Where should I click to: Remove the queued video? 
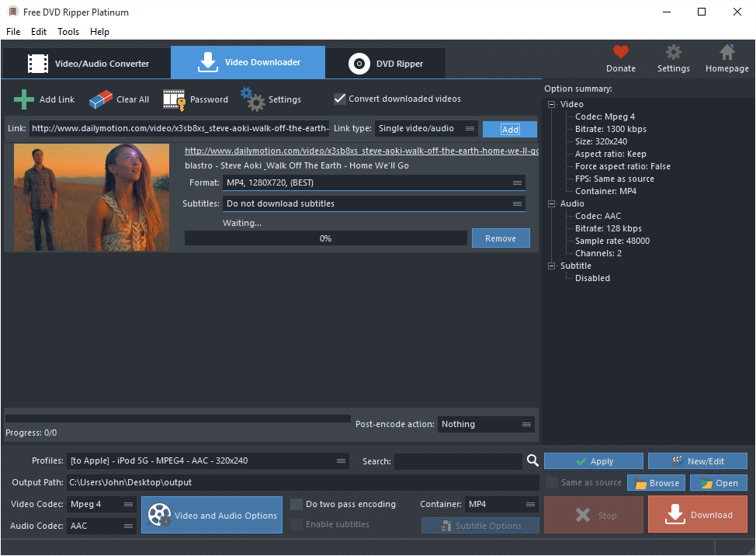(x=500, y=238)
